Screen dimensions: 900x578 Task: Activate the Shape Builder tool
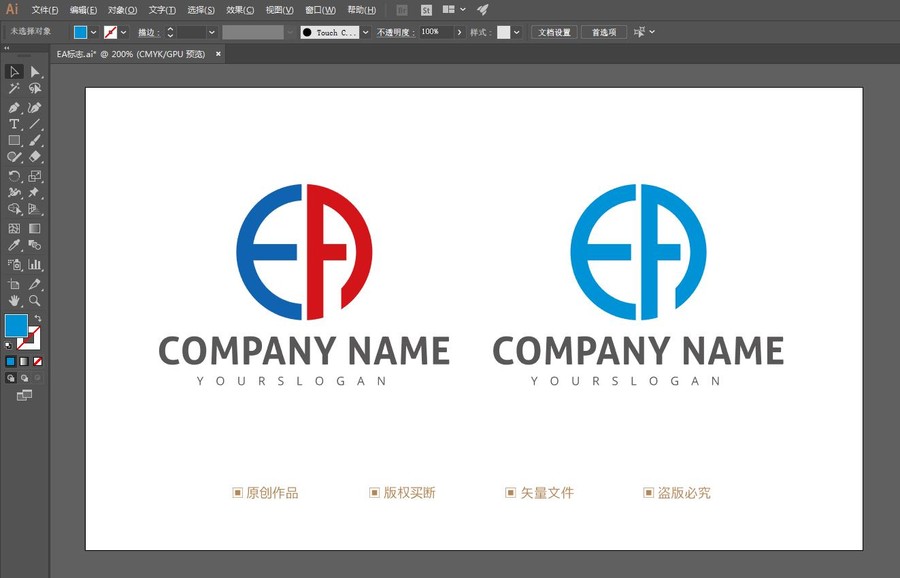pos(14,210)
